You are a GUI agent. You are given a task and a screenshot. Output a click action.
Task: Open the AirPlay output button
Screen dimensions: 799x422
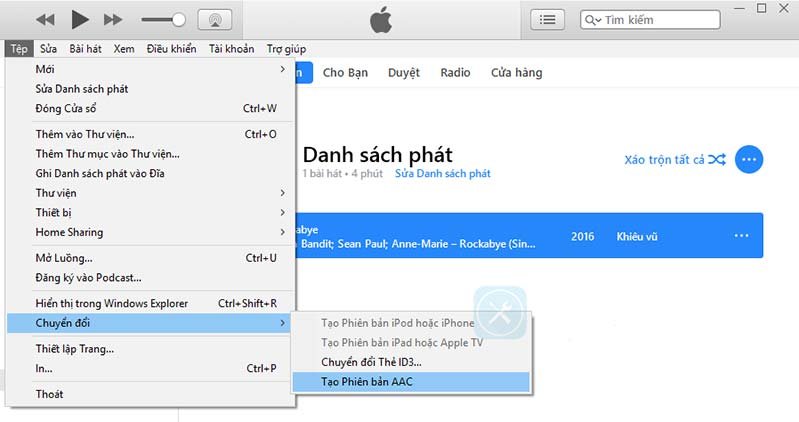215,20
